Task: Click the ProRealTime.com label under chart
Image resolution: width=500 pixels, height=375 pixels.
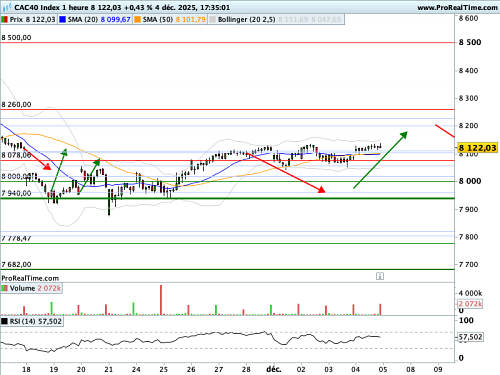Action: [30, 278]
